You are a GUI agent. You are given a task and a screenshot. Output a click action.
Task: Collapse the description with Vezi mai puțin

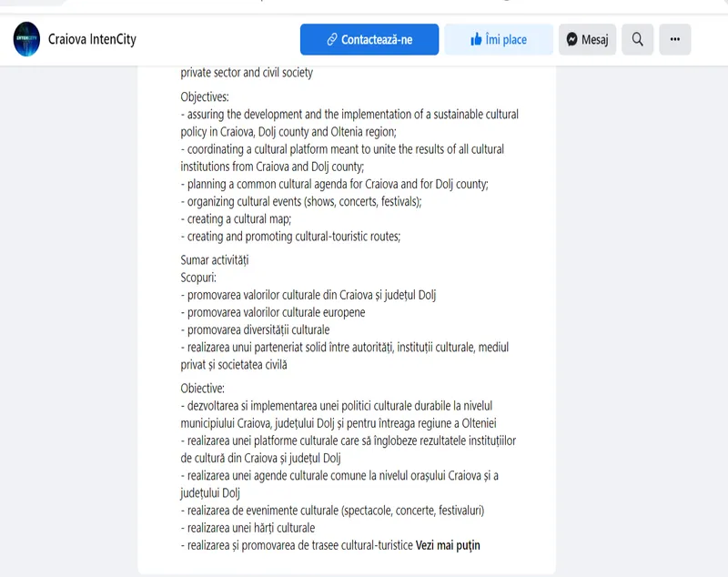coord(448,545)
